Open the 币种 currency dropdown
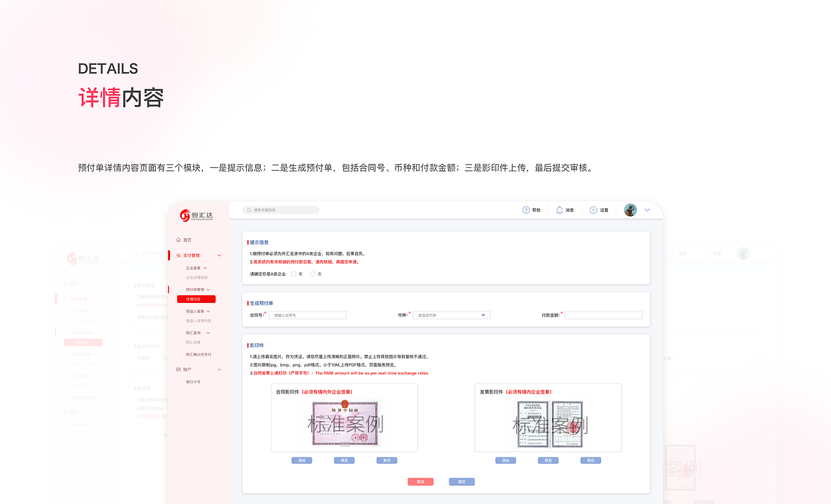This screenshot has height=504, width=831. coord(451,315)
